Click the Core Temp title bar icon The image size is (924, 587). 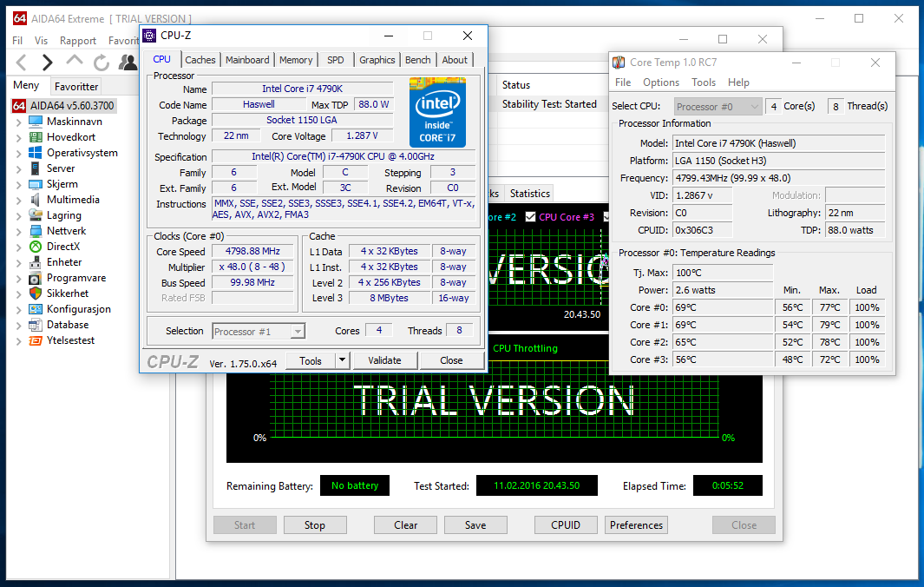pyautogui.click(x=619, y=63)
